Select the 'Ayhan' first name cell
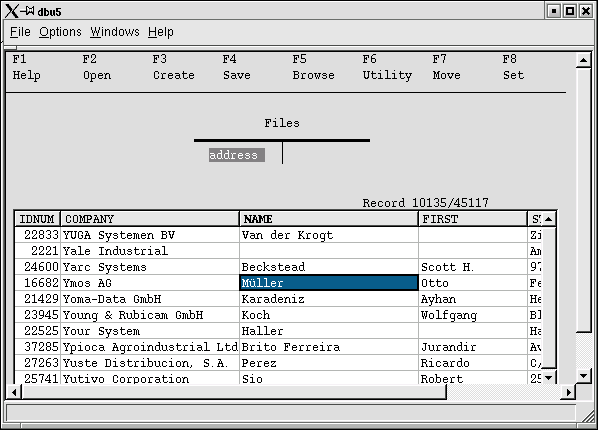The height and width of the screenshot is (430, 598). (x=473, y=299)
